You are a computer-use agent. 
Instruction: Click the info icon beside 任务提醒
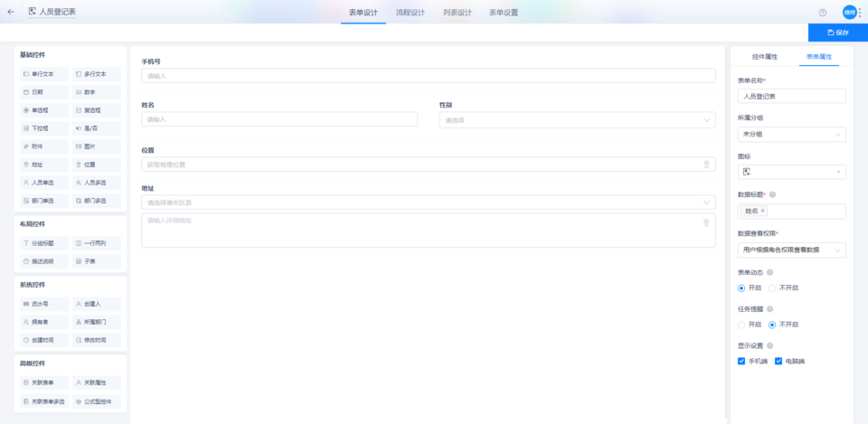coord(770,309)
